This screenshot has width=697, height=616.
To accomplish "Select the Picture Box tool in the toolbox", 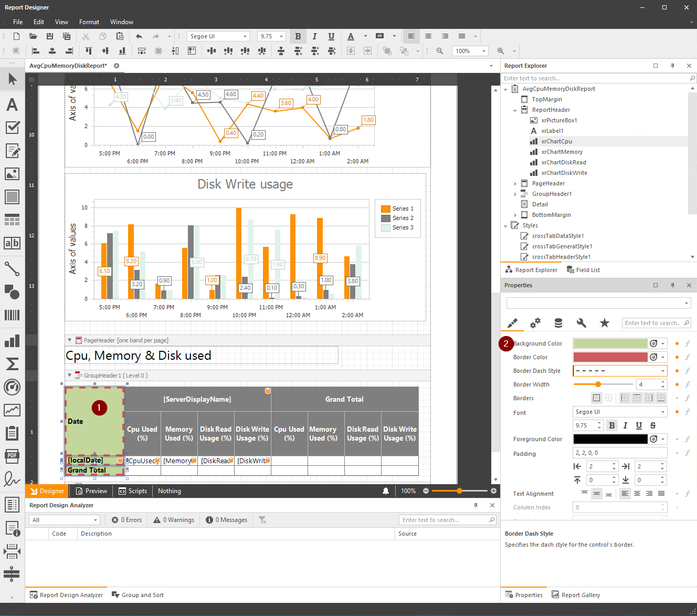I will [12, 173].
